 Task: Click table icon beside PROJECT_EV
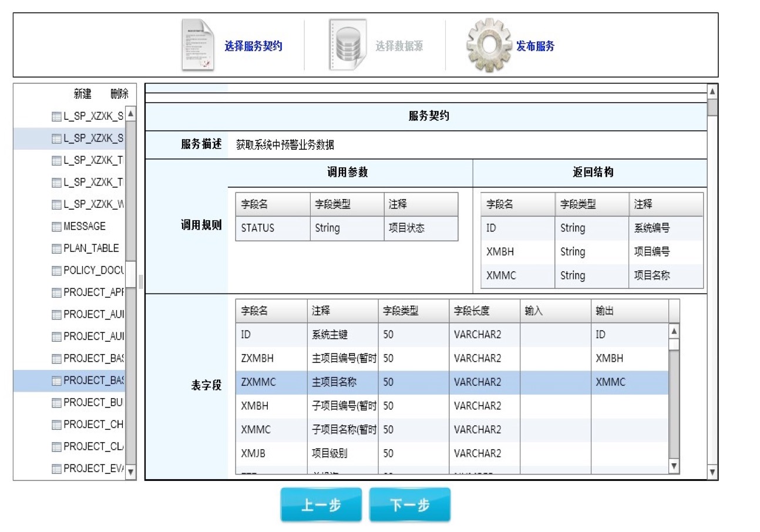click(56, 469)
